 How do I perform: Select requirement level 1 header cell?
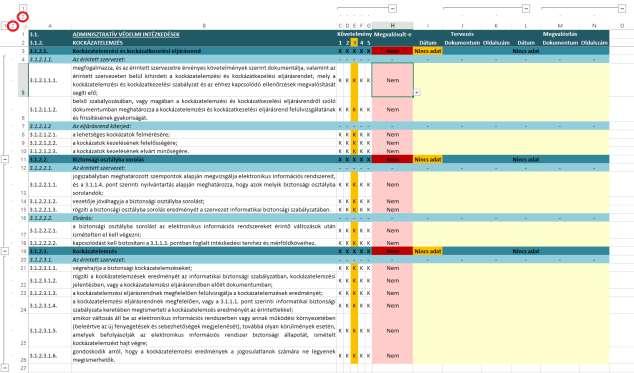coord(340,42)
